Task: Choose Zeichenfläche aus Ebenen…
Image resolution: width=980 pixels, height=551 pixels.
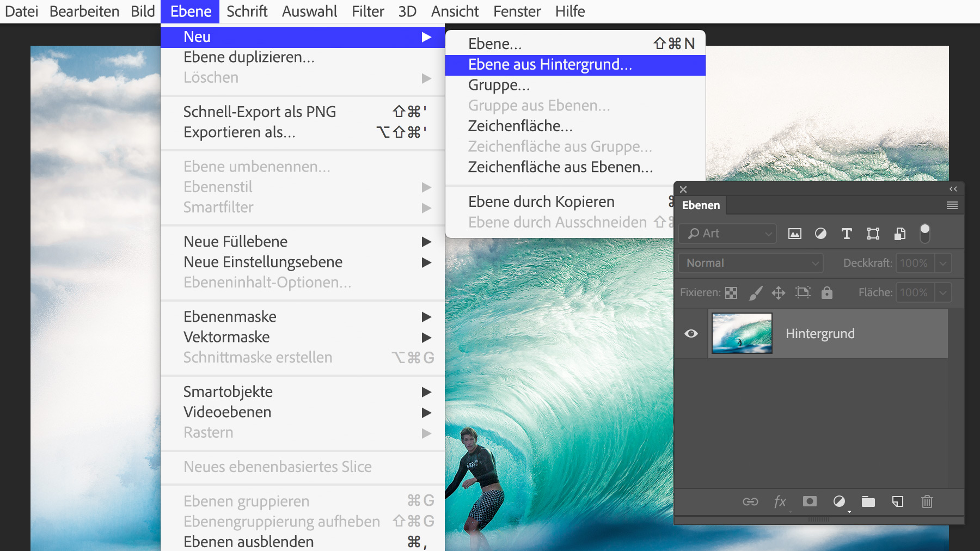Action: click(x=575, y=167)
